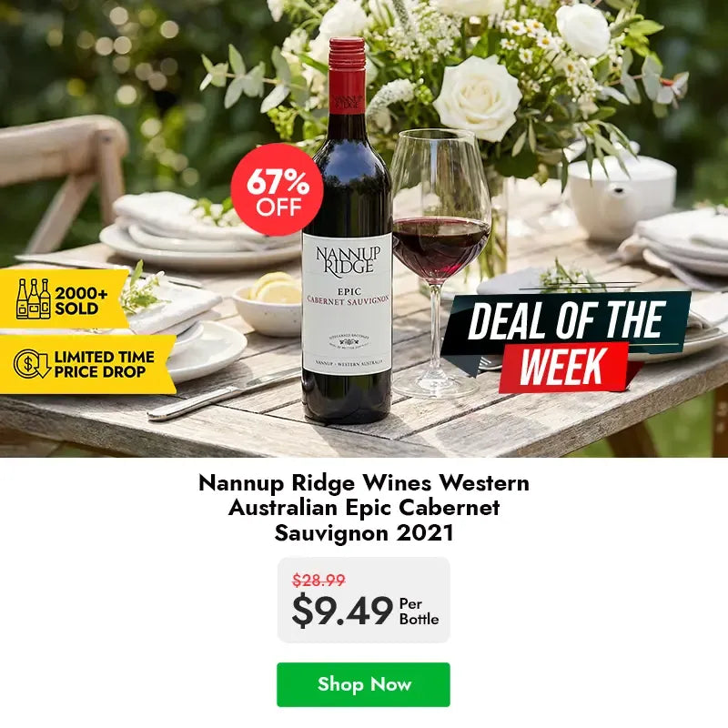The height and width of the screenshot is (728, 728).
Task: Click the butter knife on the table
Action: coord(222,396)
